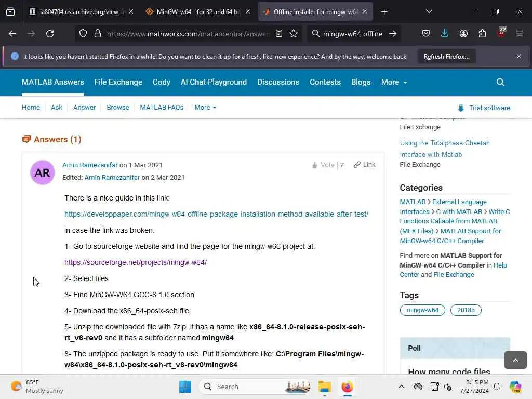Click the clock showing 3:15 PM
This screenshot has height=399, width=532.
[x=474, y=387]
